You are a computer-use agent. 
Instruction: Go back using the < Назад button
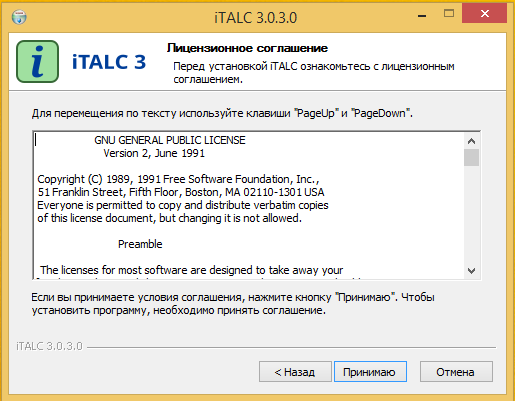click(295, 372)
